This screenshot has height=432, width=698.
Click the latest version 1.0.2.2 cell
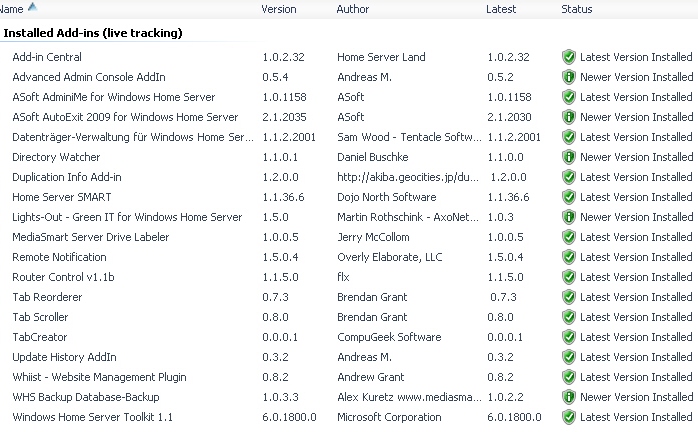(505, 397)
